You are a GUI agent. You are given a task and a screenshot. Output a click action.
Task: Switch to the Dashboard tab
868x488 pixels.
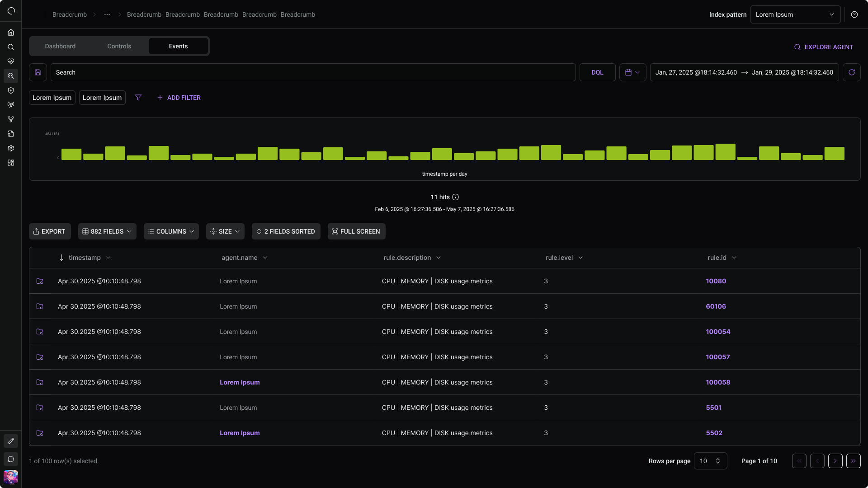[x=60, y=46]
